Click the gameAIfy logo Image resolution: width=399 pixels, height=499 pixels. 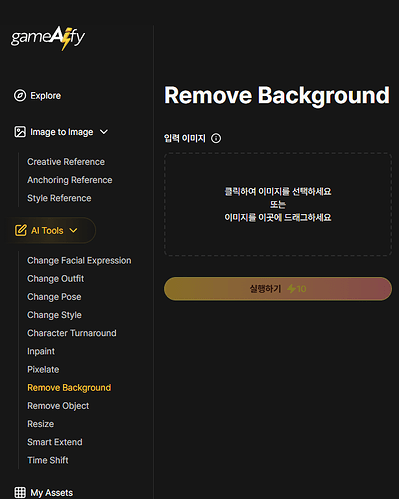pyautogui.click(x=48, y=38)
